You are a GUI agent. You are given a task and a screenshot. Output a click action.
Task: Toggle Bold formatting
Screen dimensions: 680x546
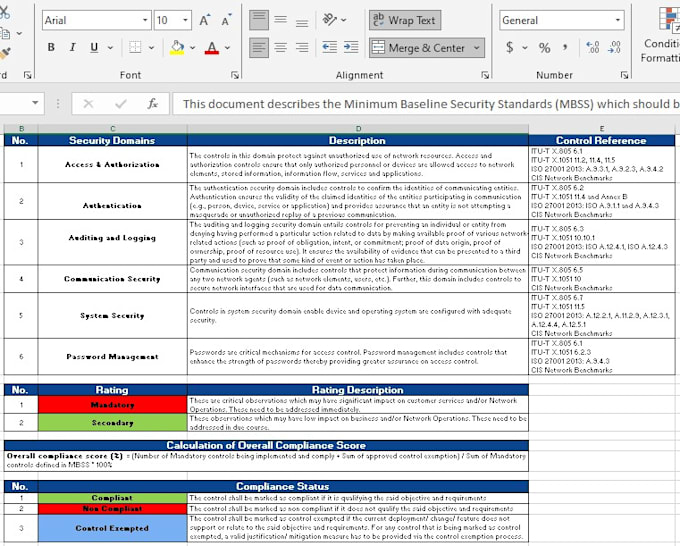tap(51, 48)
